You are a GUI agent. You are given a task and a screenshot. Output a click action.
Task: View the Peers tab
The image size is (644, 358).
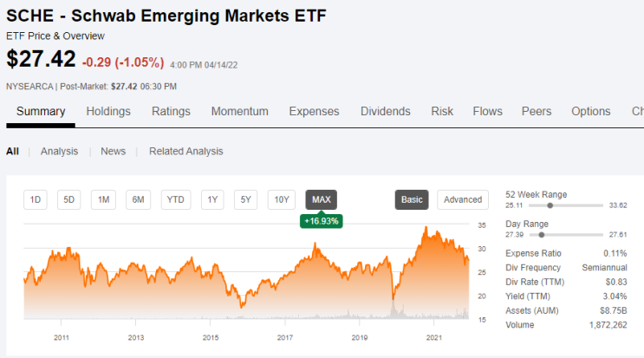(537, 111)
